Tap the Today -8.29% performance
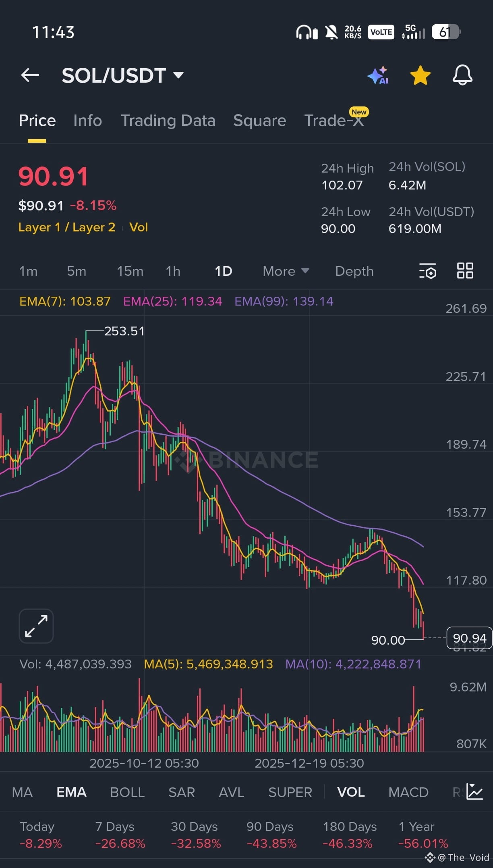 coord(41,835)
